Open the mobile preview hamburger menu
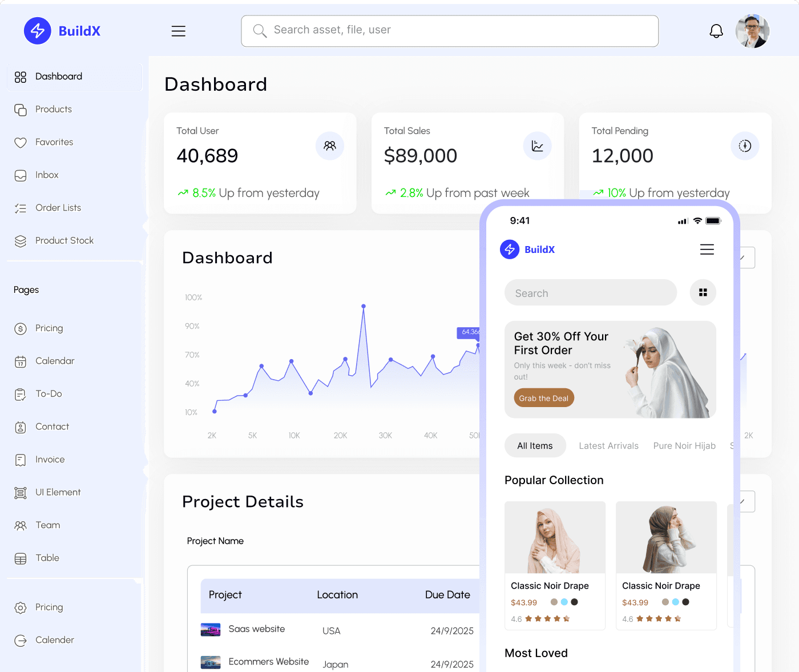The image size is (799, 672). pyautogui.click(x=707, y=250)
